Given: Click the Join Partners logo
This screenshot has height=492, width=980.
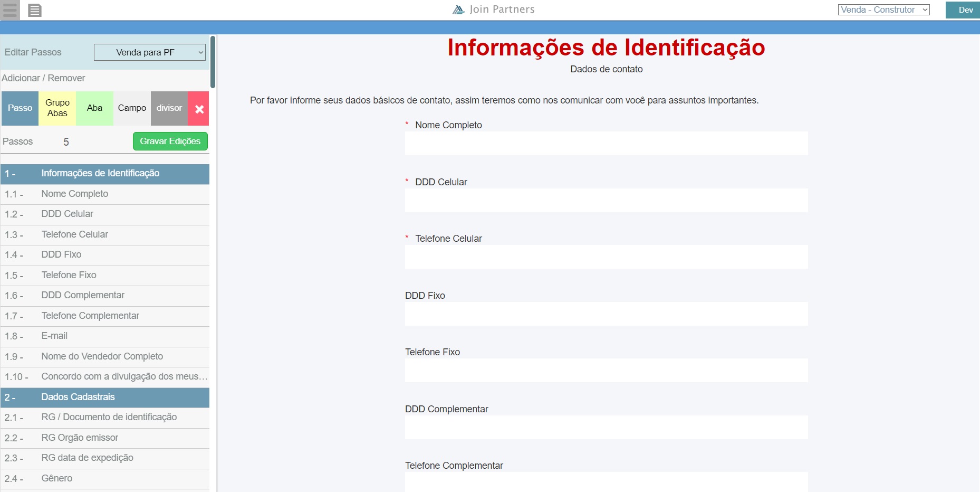Looking at the screenshot, I should [493, 10].
